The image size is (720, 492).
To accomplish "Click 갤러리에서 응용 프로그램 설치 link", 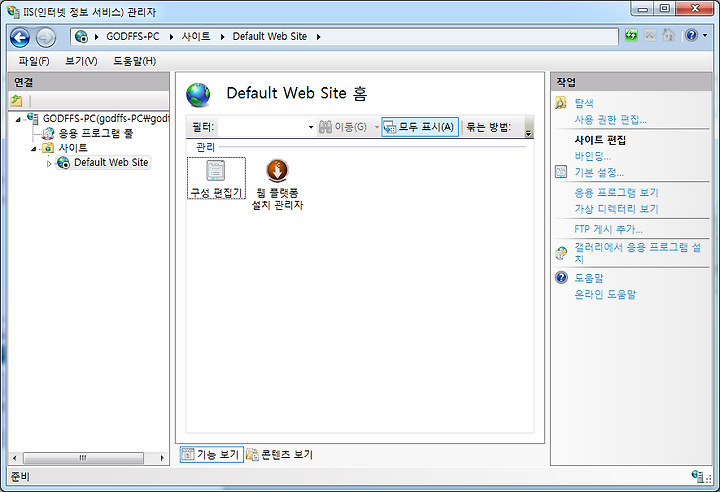I will 637,253.
